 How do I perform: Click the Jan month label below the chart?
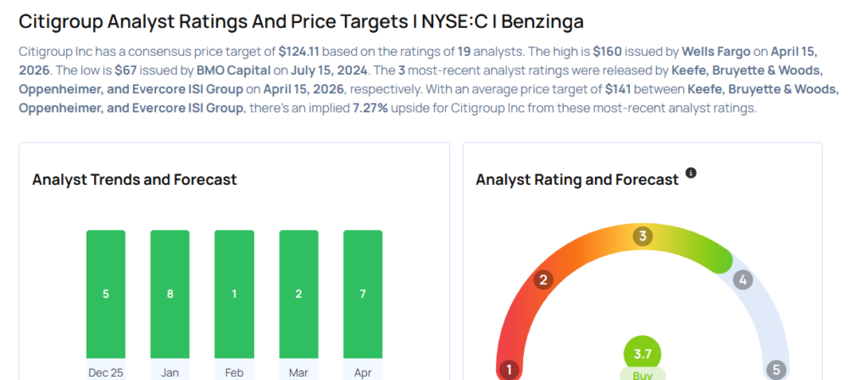tap(170, 372)
